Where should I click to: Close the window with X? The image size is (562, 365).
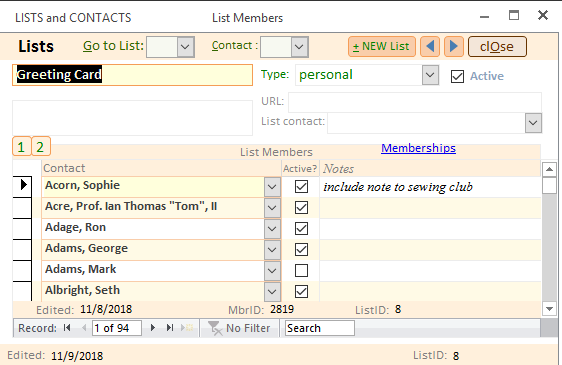click(x=543, y=15)
